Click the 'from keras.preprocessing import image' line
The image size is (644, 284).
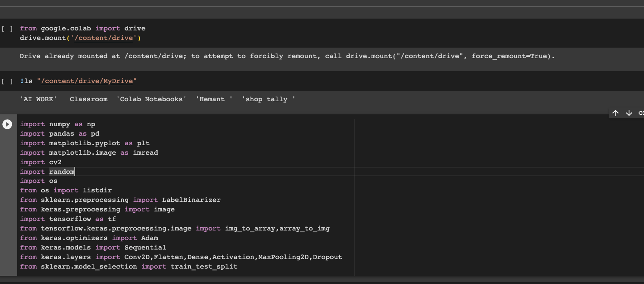pyautogui.click(x=97, y=210)
